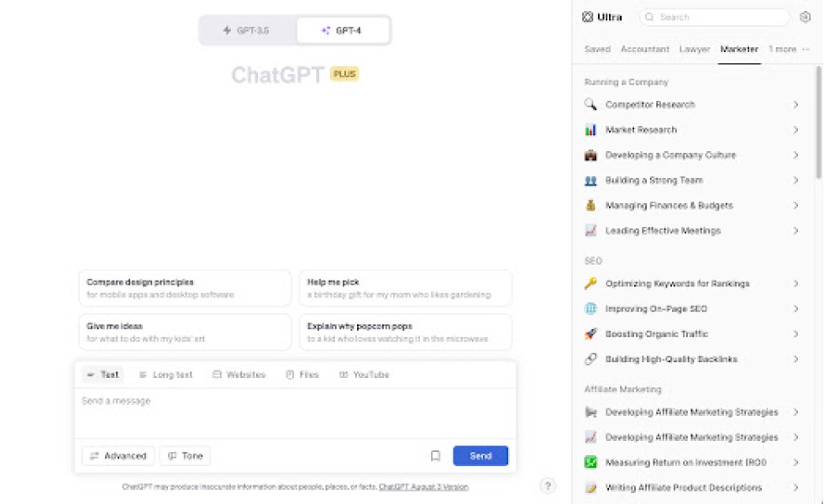840x504 pixels.
Task: Open the Advanced options button
Action: [x=118, y=456]
